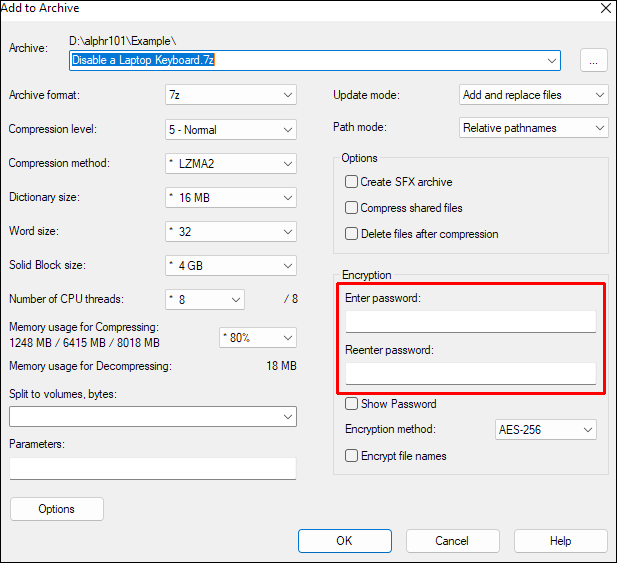
Task: Toggle the Show Password checkbox
Action: [x=352, y=404]
